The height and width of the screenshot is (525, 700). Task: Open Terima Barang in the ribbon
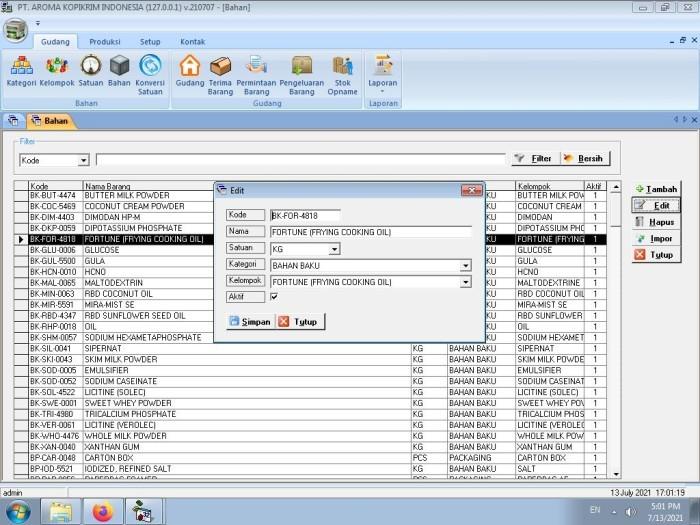click(x=220, y=72)
